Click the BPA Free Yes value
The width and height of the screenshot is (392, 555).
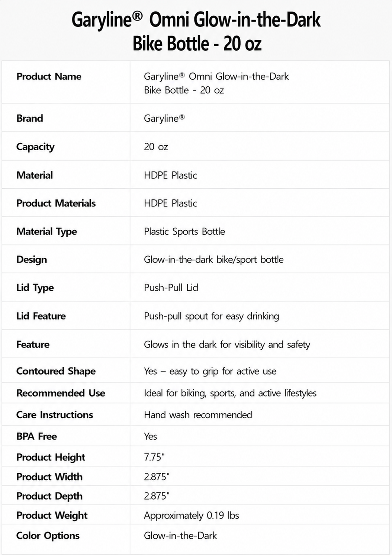click(150, 436)
